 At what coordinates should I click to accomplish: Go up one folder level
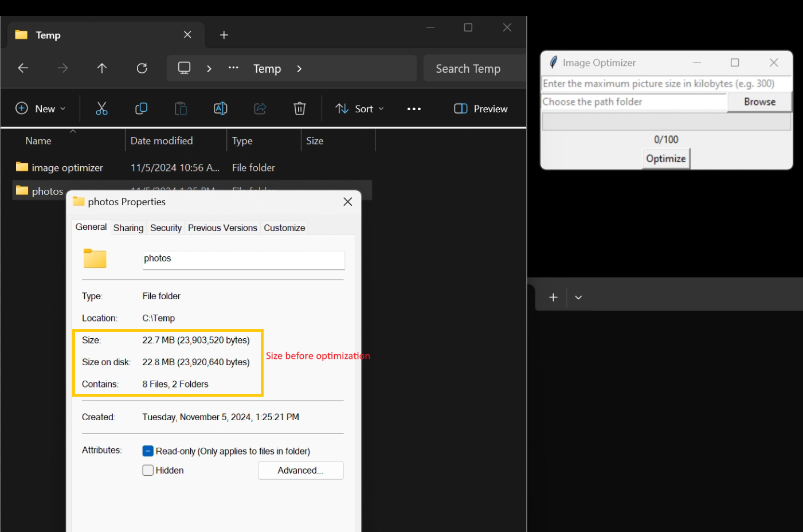(102, 68)
